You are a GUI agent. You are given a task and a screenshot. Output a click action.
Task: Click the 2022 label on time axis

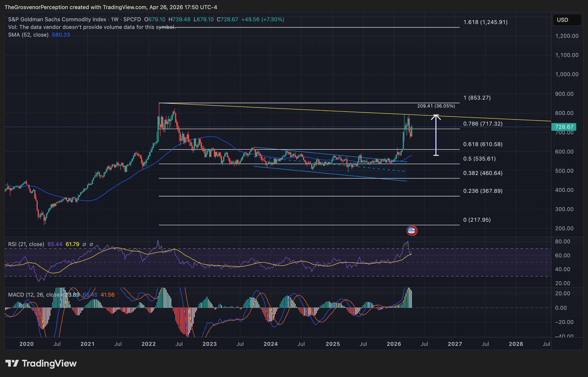click(x=148, y=344)
